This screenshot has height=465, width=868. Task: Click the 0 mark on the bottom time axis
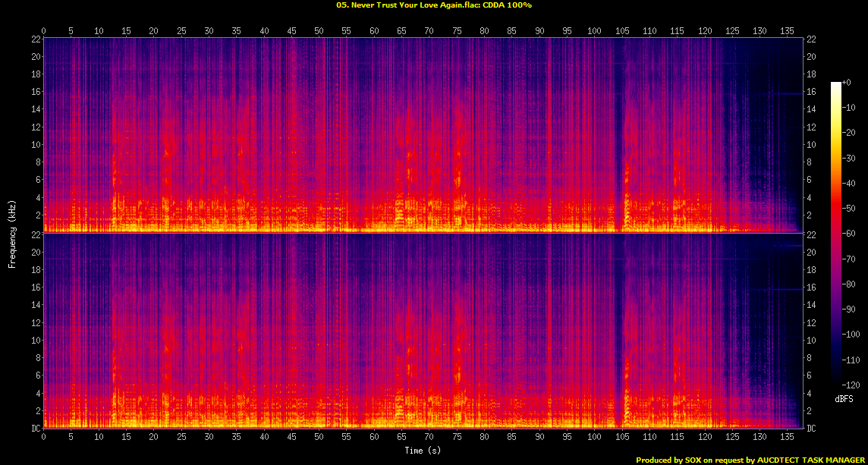[x=44, y=437]
